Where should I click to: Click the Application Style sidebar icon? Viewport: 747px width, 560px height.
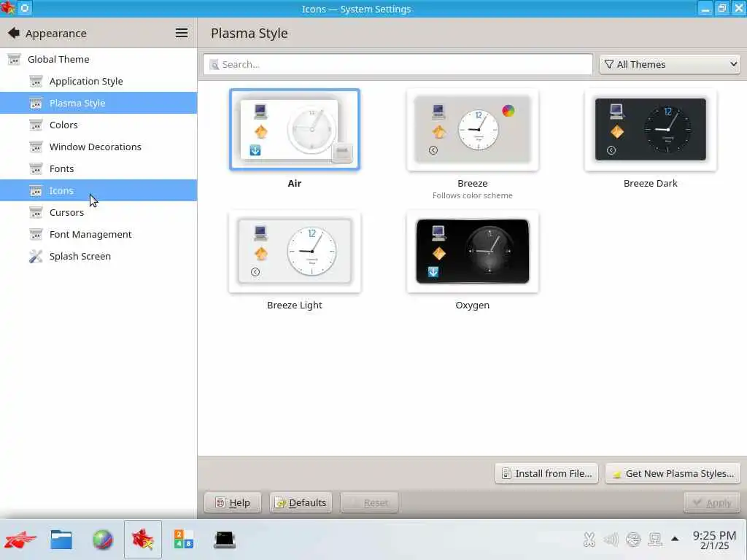tap(36, 81)
